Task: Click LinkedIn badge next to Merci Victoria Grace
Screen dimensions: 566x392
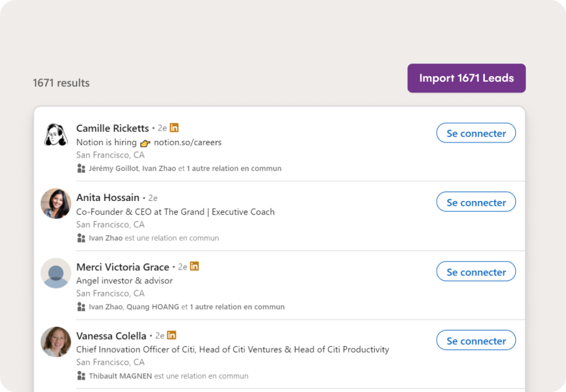Action: coord(194,266)
